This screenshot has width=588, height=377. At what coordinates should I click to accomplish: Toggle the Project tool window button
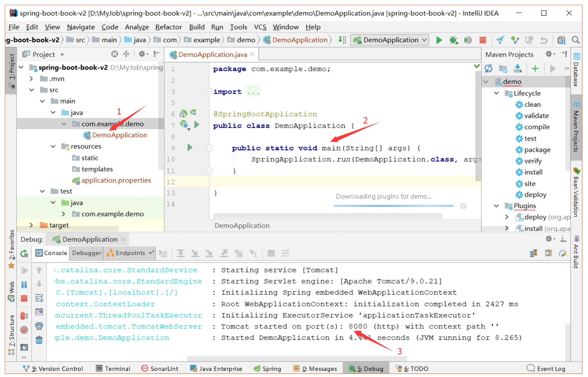pos(11,67)
